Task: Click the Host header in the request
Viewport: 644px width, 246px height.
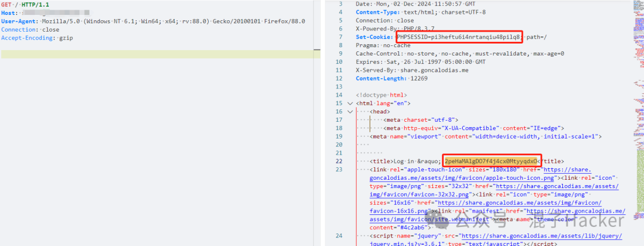Action: click(x=45, y=13)
